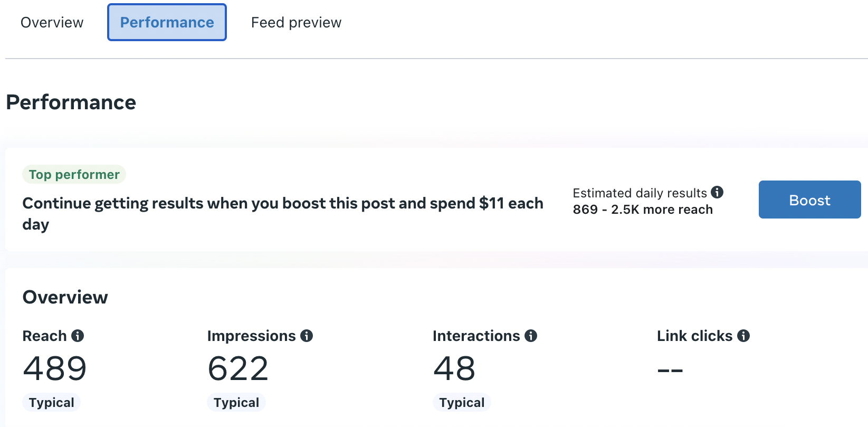Click the 48 interactions value
Viewport: 868px width, 427px height.
pos(454,368)
